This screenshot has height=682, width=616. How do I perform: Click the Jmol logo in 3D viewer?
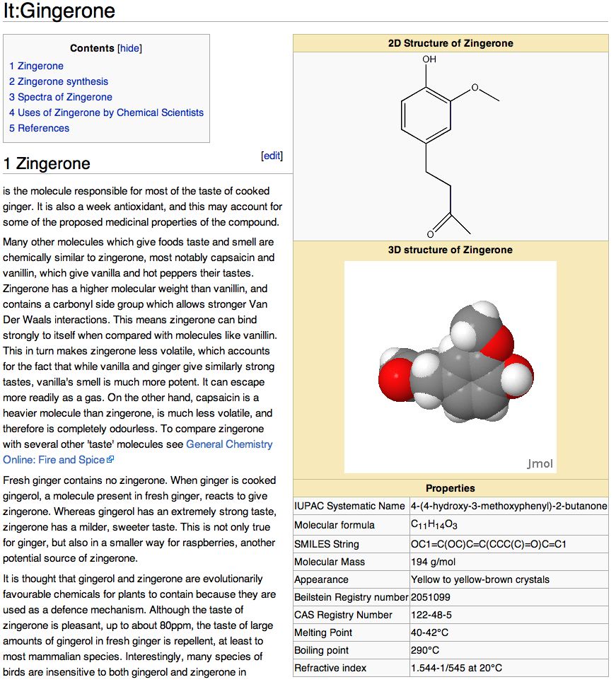tap(540, 464)
